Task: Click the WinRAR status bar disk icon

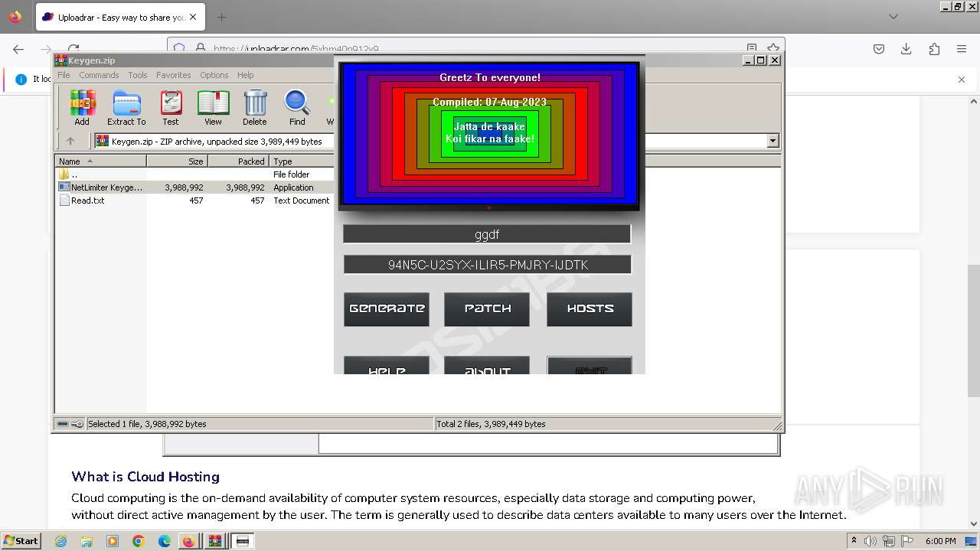Action: [63, 423]
